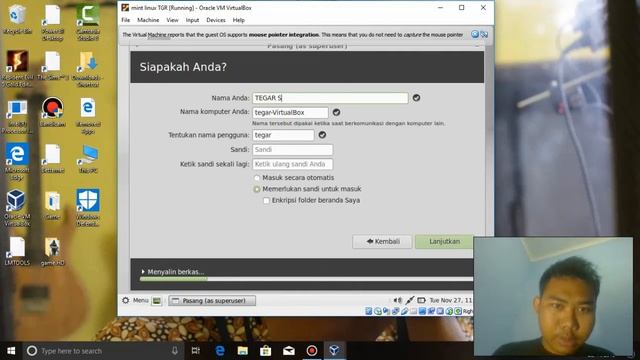The height and width of the screenshot is (360, 640).
Task: Dismiss the mouse integration notification
Action: pos(475,34)
